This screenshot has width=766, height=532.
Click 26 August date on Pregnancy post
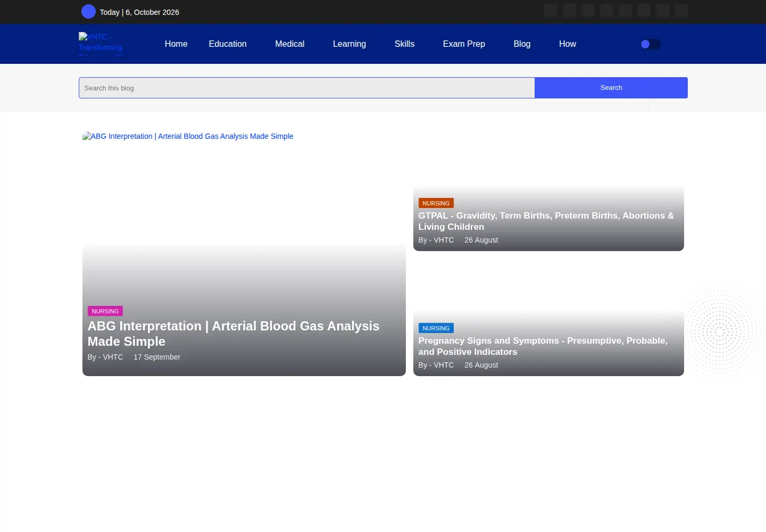coord(481,365)
